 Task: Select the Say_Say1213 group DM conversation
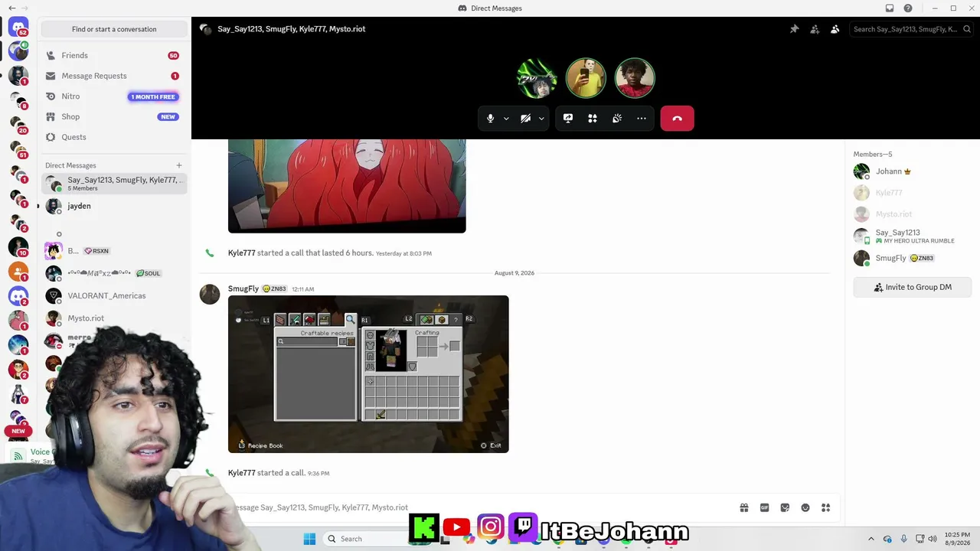click(114, 184)
